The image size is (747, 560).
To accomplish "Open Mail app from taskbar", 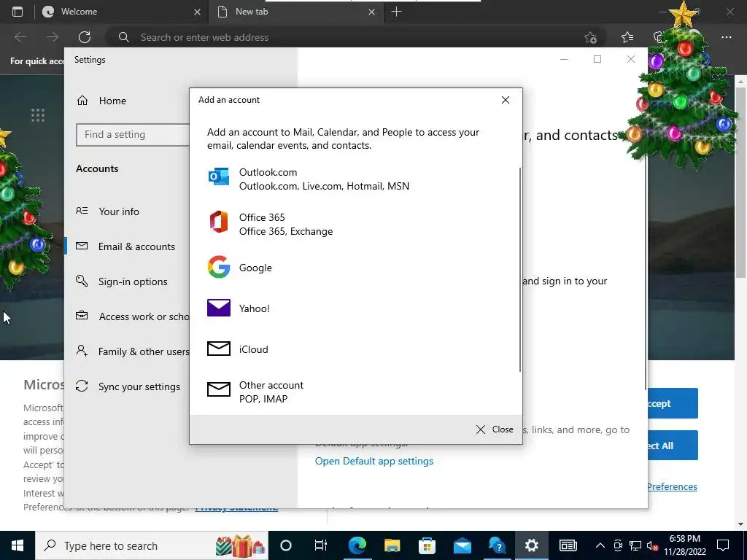I will coord(462,545).
